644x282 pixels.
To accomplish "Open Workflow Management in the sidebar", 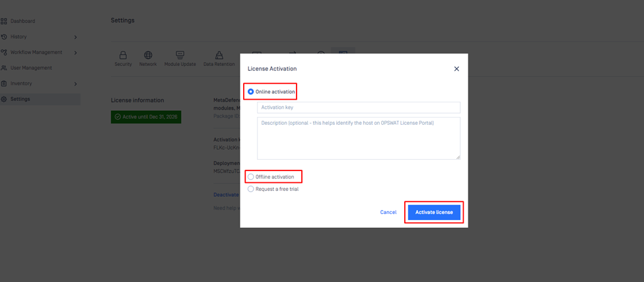I will pos(36,52).
